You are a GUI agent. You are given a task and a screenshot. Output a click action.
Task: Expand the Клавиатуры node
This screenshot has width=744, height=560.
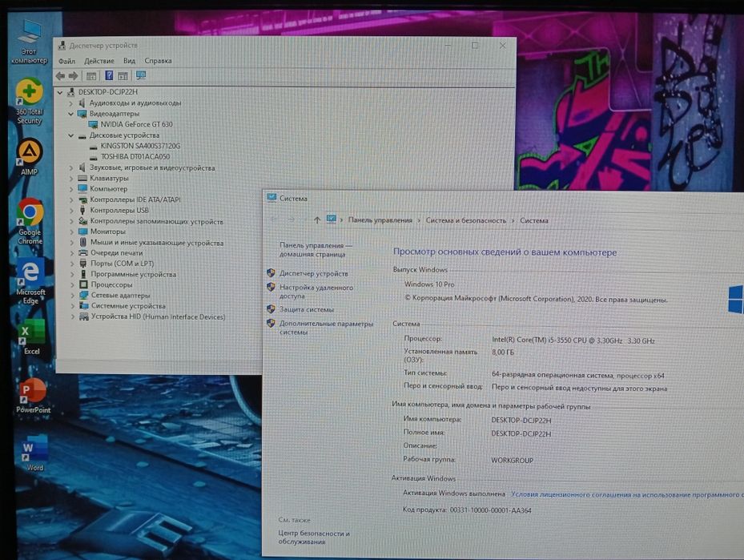(71, 179)
